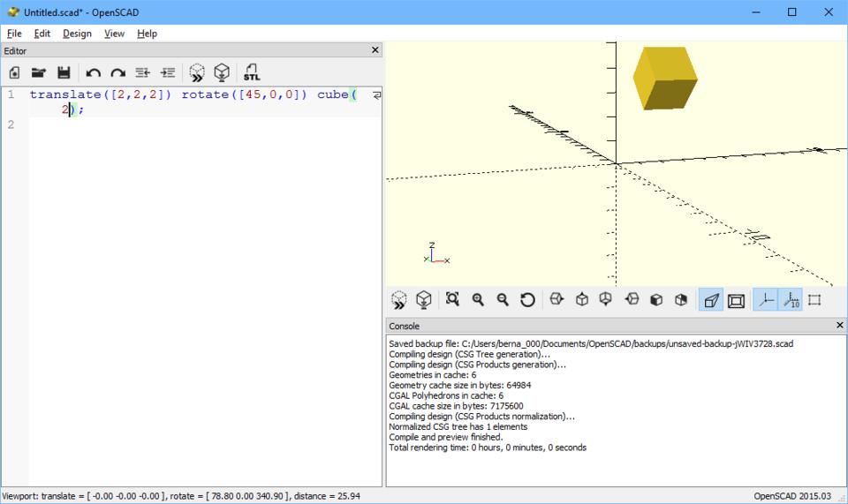This screenshot has width=848, height=504.
Task: Undo the last edit in the editor
Action: [93, 73]
